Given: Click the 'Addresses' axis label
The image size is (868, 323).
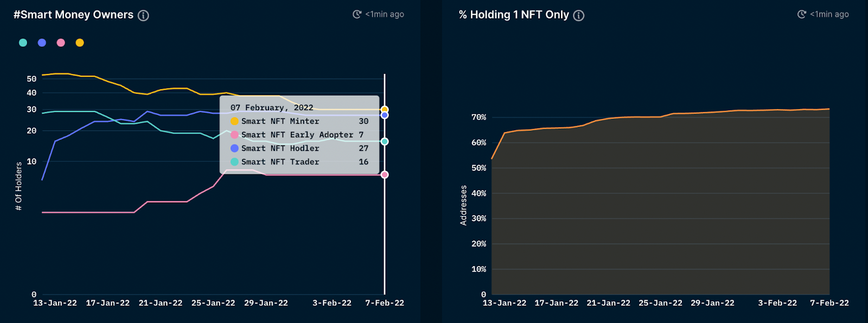Looking at the screenshot, I should tap(463, 205).
